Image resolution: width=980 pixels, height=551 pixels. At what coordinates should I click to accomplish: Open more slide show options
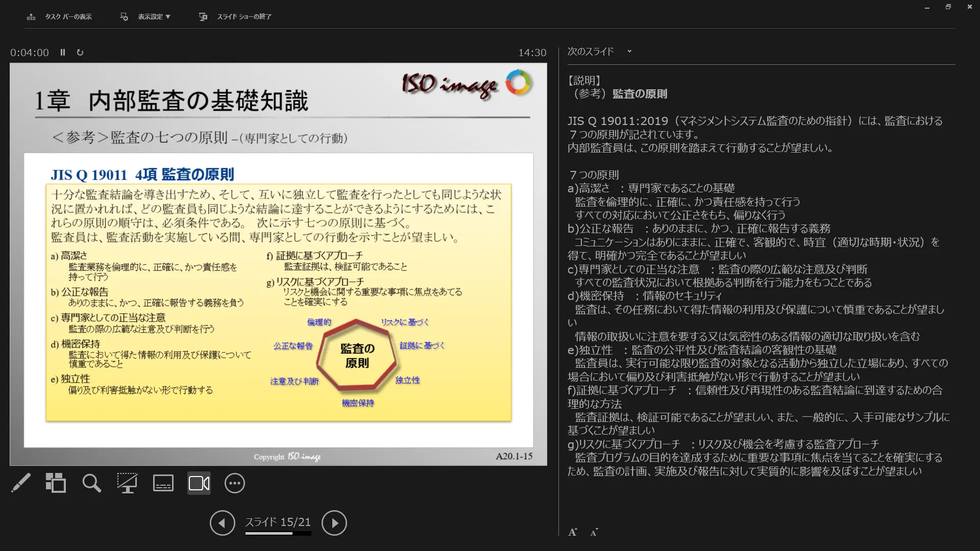(235, 483)
